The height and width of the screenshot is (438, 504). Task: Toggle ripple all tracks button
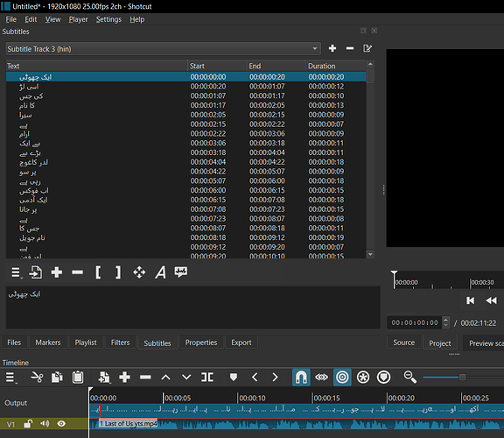pos(363,378)
